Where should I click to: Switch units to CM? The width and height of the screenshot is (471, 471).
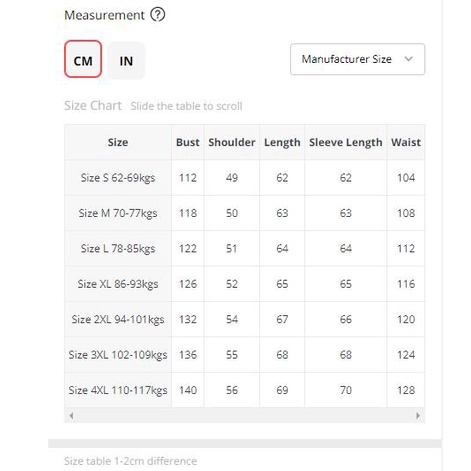(x=83, y=59)
